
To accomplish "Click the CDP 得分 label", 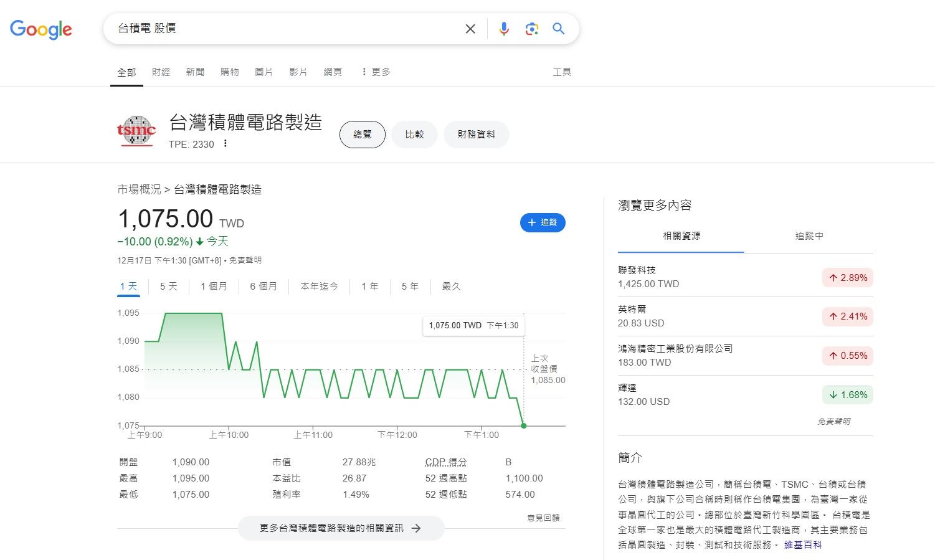I will point(446,462).
